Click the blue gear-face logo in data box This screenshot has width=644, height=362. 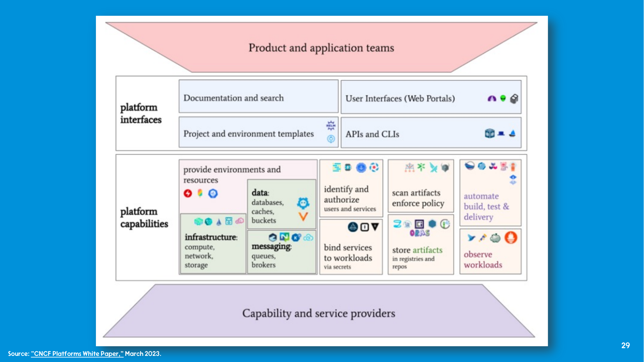(303, 203)
